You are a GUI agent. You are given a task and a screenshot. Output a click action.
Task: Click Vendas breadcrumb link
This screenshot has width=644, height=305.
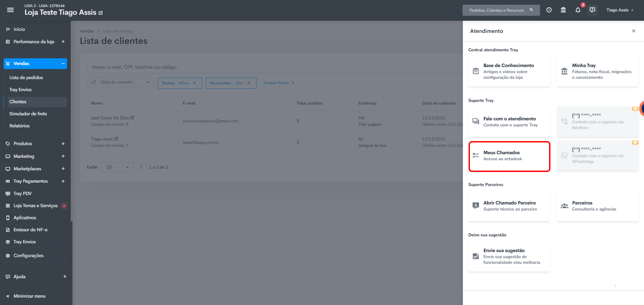pos(87,31)
